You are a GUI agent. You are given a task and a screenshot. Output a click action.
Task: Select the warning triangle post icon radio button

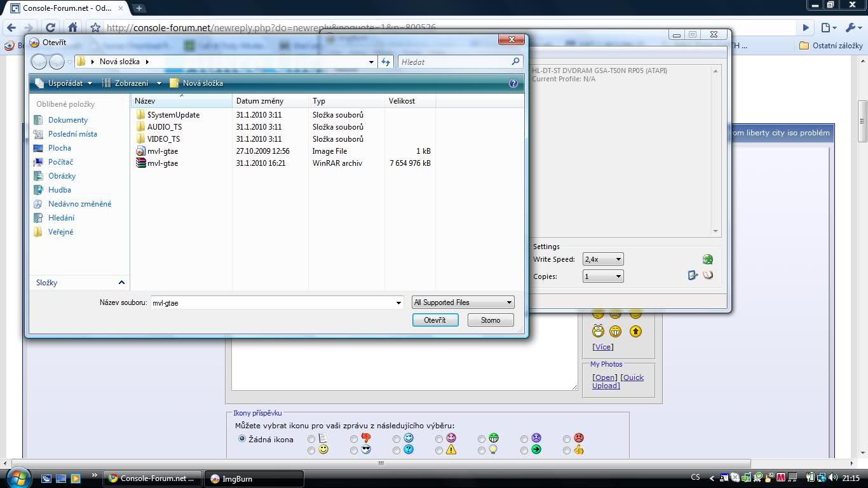click(x=439, y=451)
